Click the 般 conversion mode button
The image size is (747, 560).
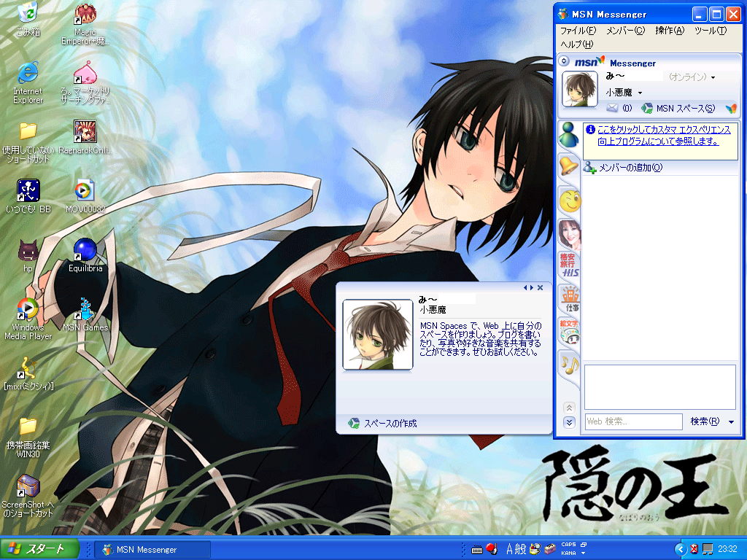[521, 550]
